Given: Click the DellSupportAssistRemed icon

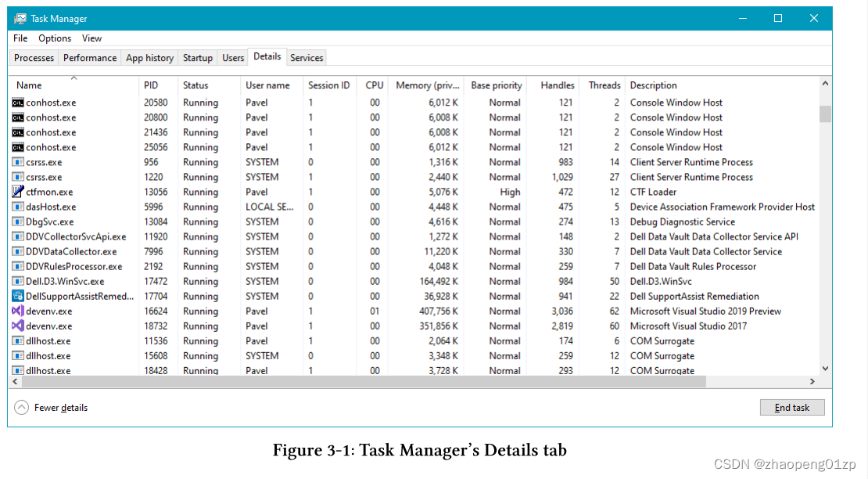Looking at the screenshot, I should point(18,297).
